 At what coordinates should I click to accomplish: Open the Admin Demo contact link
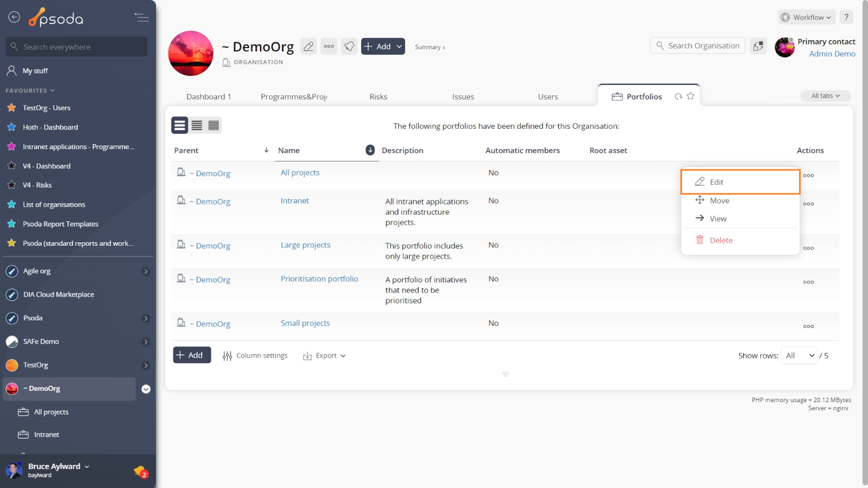pos(832,54)
